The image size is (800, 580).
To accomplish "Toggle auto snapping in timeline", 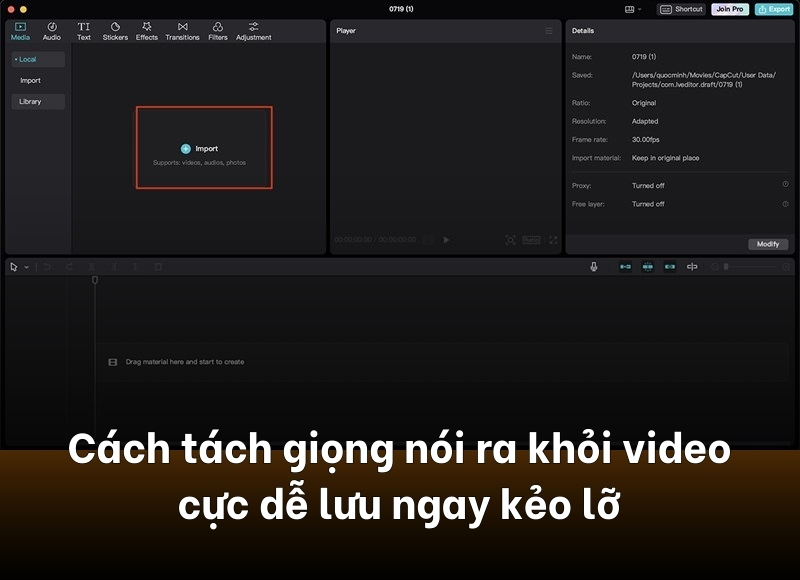I will point(647,266).
